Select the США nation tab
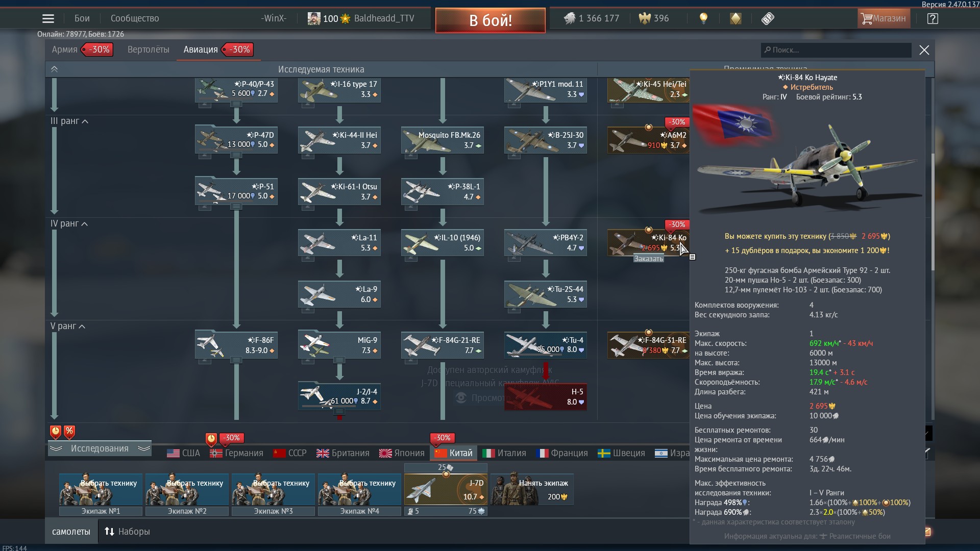 (x=184, y=453)
